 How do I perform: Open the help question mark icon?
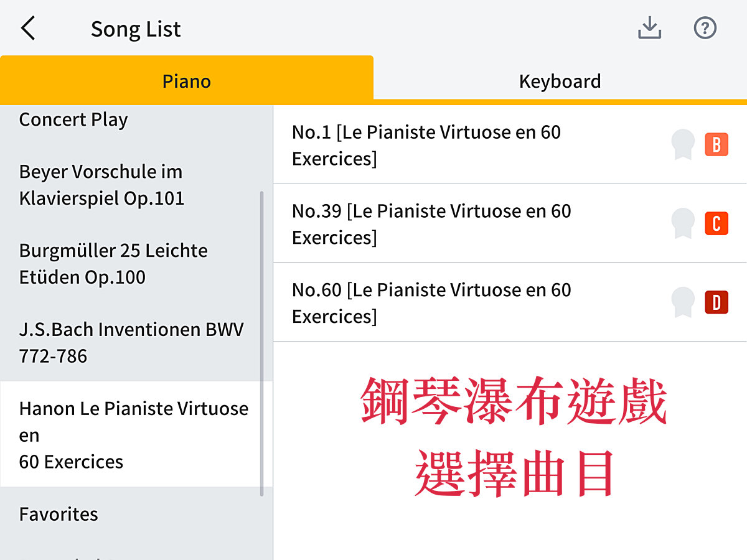coord(705,28)
